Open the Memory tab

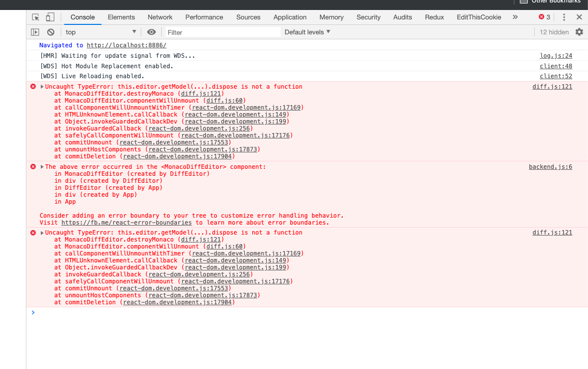pyautogui.click(x=331, y=17)
